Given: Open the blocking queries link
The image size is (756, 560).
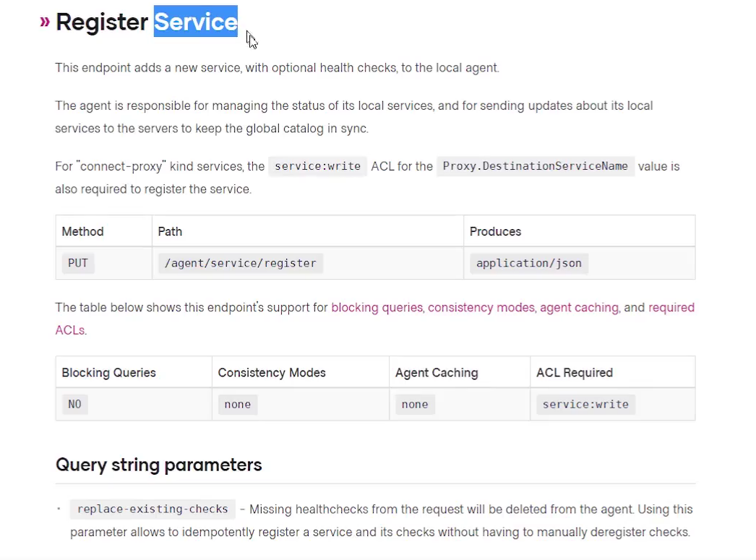Looking at the screenshot, I should 377,308.
